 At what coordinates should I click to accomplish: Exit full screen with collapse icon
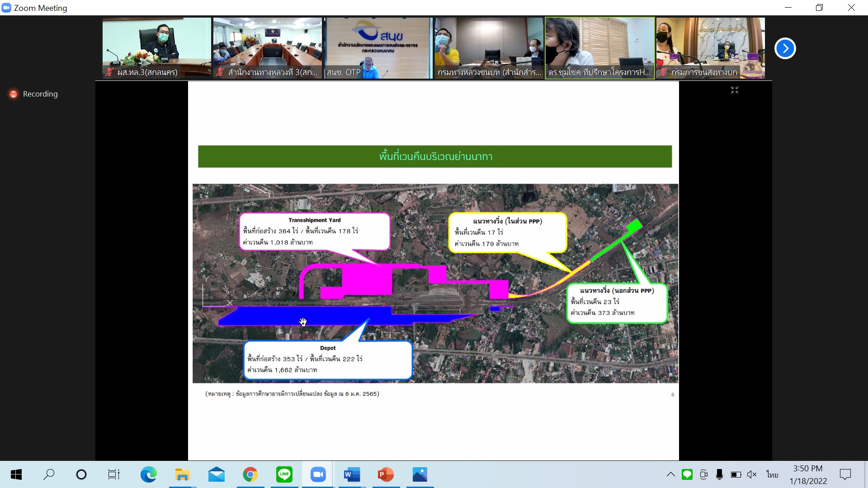734,90
